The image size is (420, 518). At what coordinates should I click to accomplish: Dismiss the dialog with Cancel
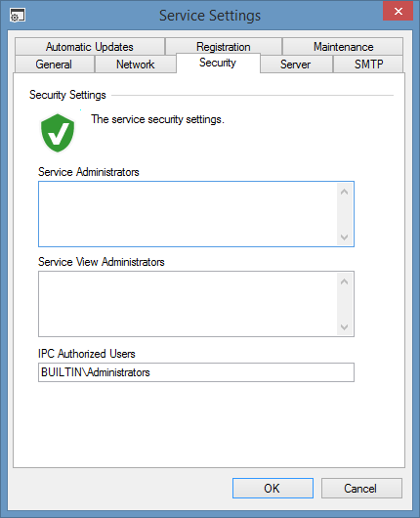(x=361, y=488)
